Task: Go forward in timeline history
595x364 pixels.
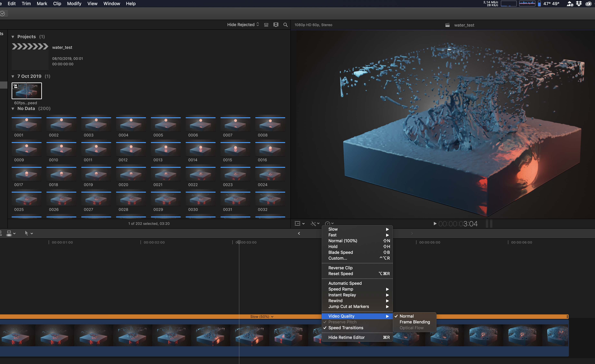Action: (412, 233)
